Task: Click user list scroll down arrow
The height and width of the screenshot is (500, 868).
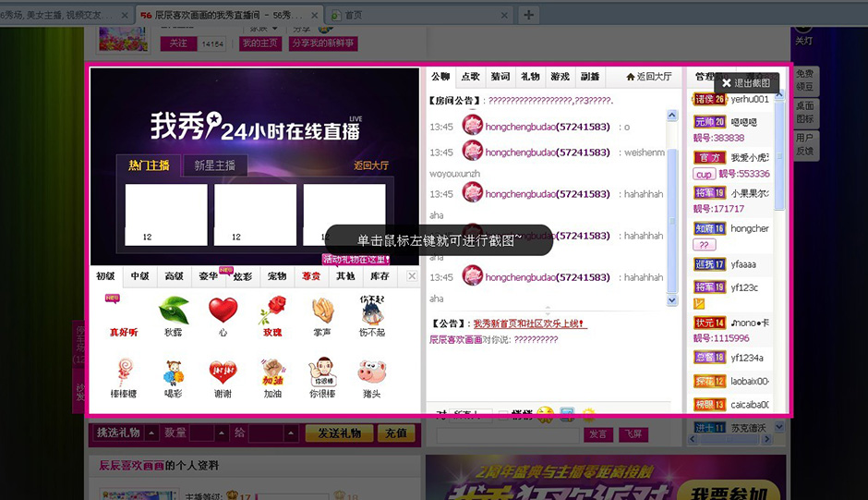Action: tap(779, 427)
